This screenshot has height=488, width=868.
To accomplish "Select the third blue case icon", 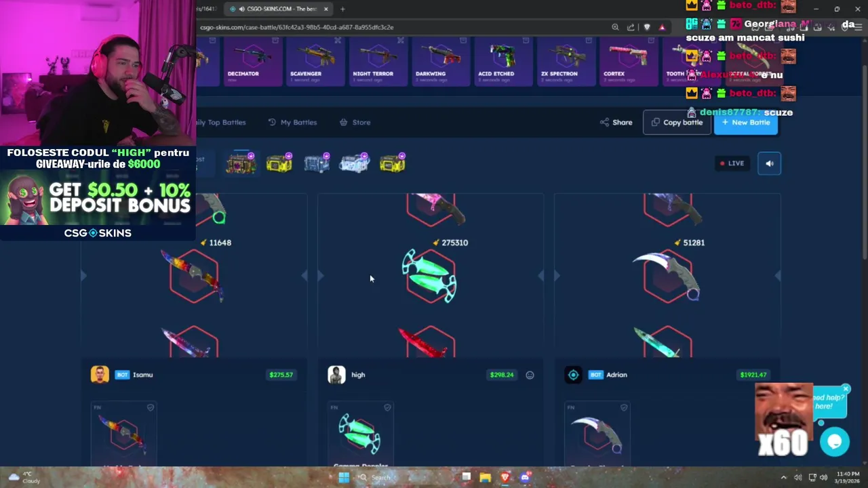I will [317, 163].
